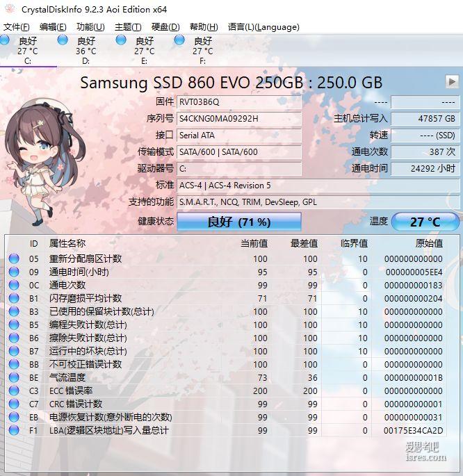Screen dimensions: 463x476
Task: Click raw value 000000000204
Action: 414,298
